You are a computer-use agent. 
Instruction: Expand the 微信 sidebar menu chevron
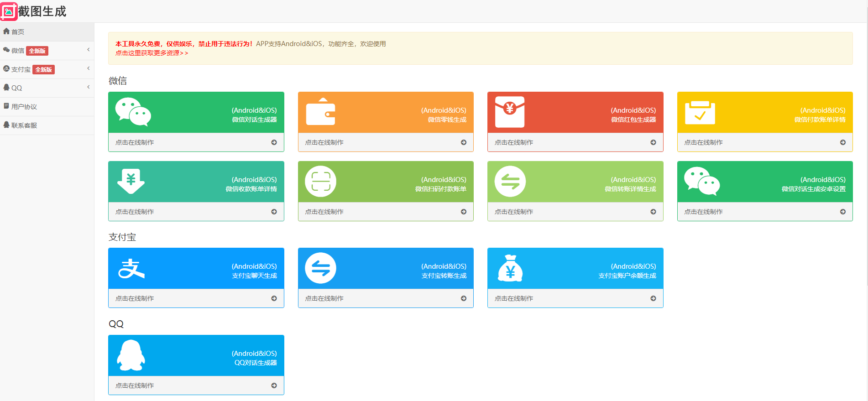(x=89, y=50)
